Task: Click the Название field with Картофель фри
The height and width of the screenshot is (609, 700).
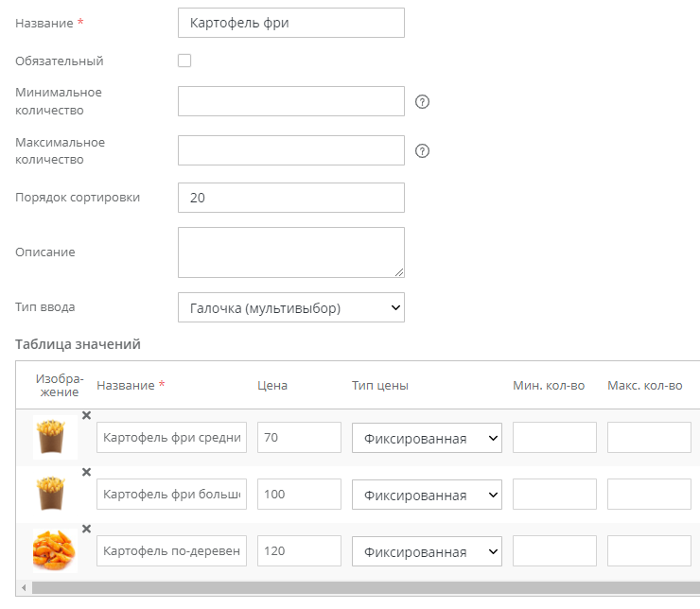Action: (x=290, y=23)
